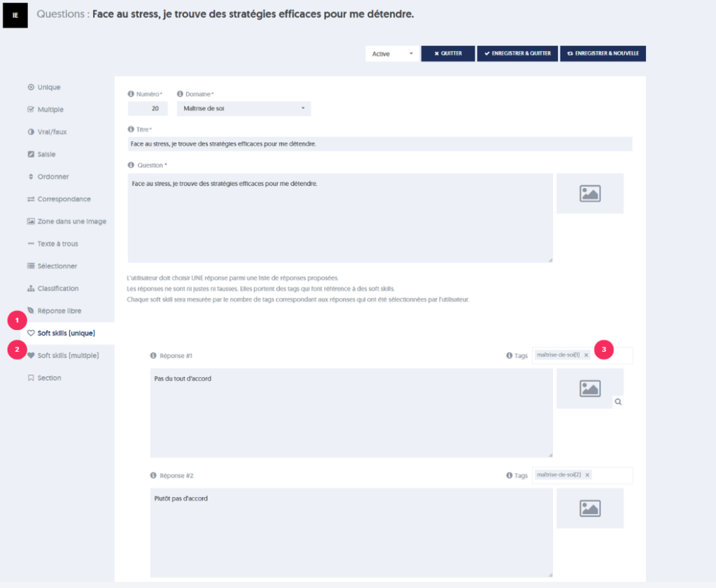
Task: Remove the maîtrise-de-soi[1] tag
Action: 586,355
